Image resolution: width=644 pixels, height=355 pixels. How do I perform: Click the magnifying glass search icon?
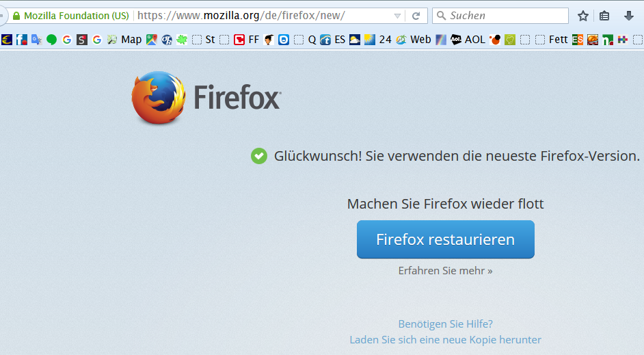pyautogui.click(x=441, y=16)
